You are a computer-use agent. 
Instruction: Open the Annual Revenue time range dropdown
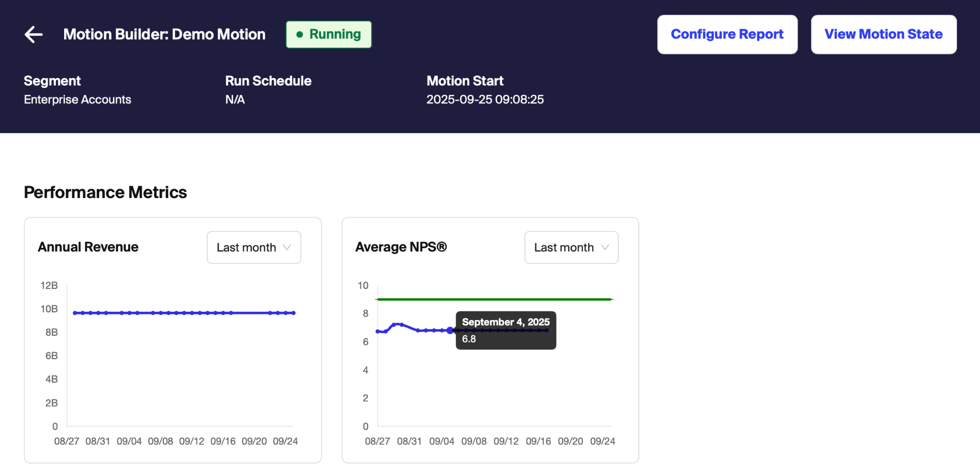pos(254,247)
